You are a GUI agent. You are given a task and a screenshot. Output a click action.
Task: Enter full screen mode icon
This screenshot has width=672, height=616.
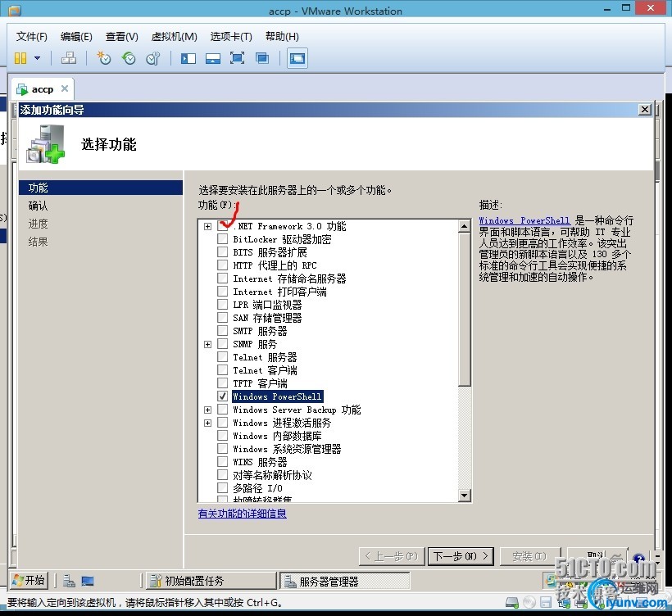(x=237, y=58)
